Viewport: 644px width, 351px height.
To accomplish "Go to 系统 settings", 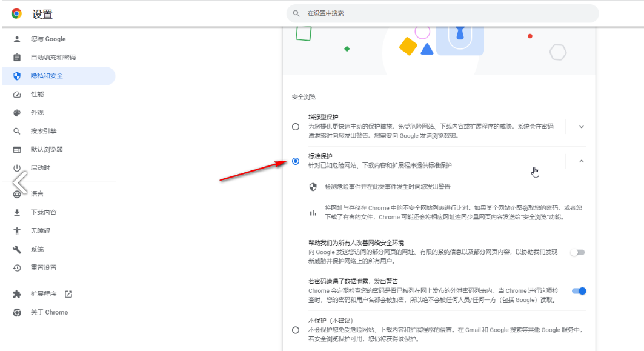I will pyautogui.click(x=59, y=250).
